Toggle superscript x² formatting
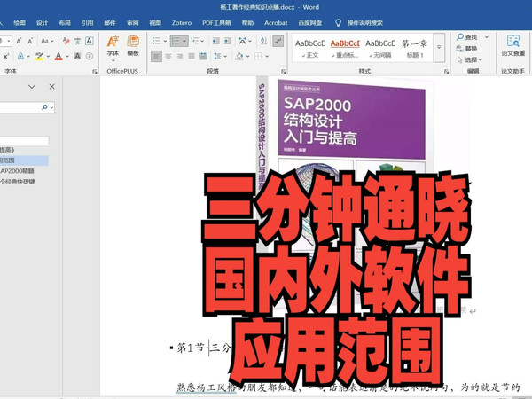Screen dimensions: 532x399 (x=6, y=56)
